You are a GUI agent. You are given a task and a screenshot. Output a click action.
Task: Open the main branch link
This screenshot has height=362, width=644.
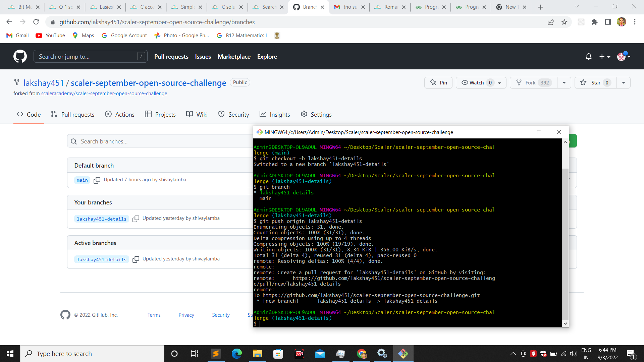(82, 180)
